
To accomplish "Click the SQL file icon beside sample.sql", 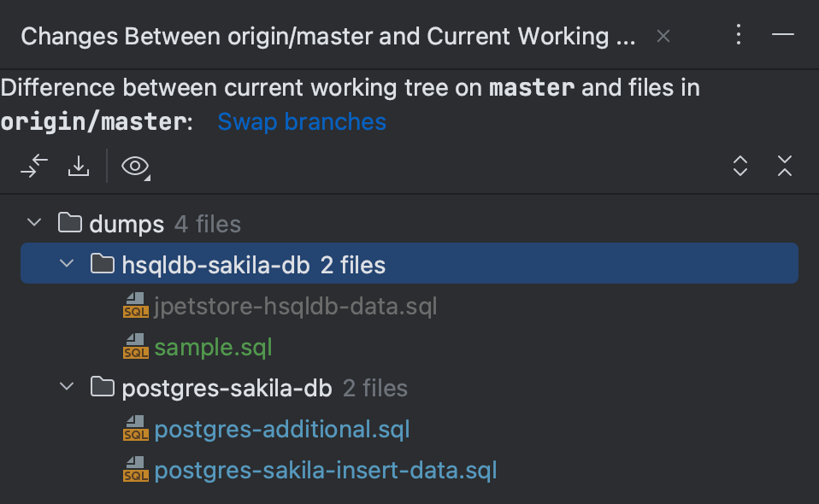I will pyautogui.click(x=136, y=346).
